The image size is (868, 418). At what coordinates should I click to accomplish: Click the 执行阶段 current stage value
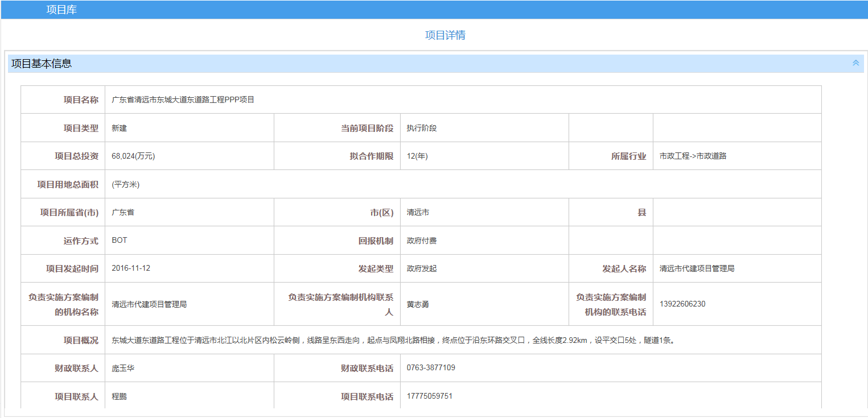click(x=421, y=128)
